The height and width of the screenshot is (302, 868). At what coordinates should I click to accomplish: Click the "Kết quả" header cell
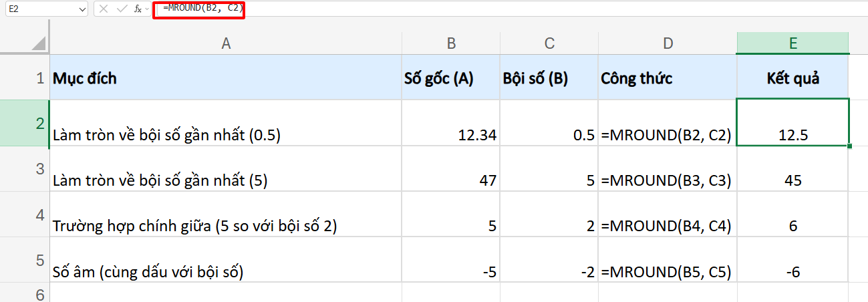[x=792, y=78]
